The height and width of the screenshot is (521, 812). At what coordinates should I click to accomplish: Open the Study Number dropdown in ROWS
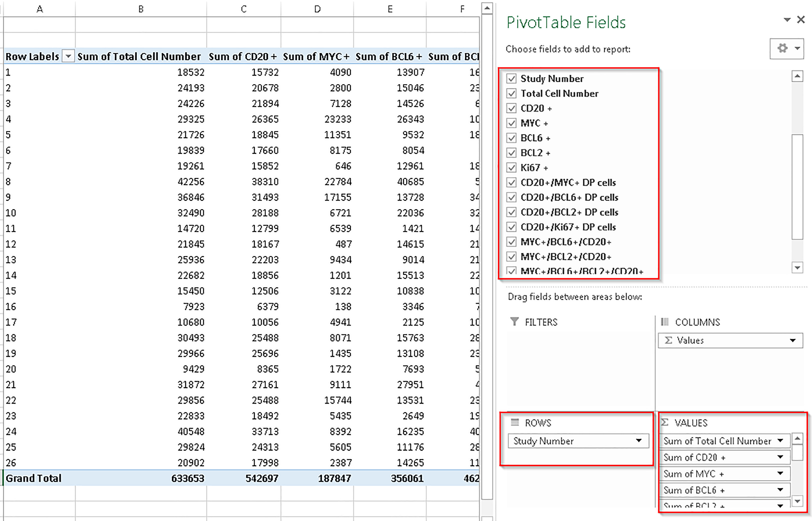[x=638, y=441]
